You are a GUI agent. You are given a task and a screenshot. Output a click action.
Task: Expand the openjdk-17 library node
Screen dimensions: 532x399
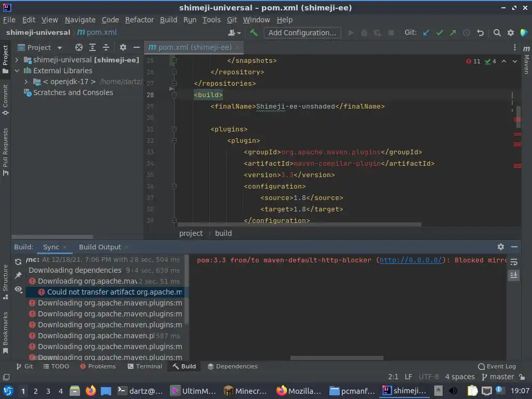point(26,82)
